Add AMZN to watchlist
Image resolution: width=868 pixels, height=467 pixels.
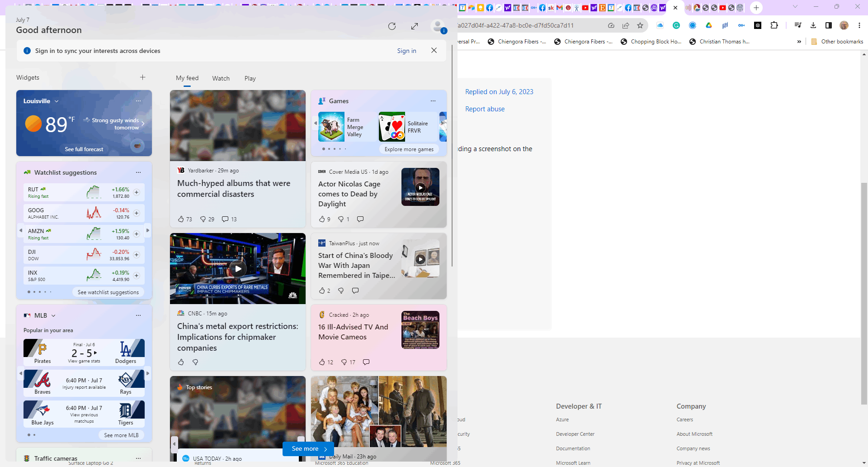pyautogui.click(x=137, y=234)
